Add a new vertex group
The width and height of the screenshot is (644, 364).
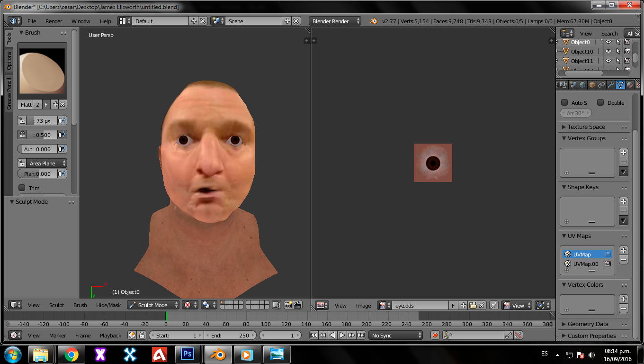(624, 153)
